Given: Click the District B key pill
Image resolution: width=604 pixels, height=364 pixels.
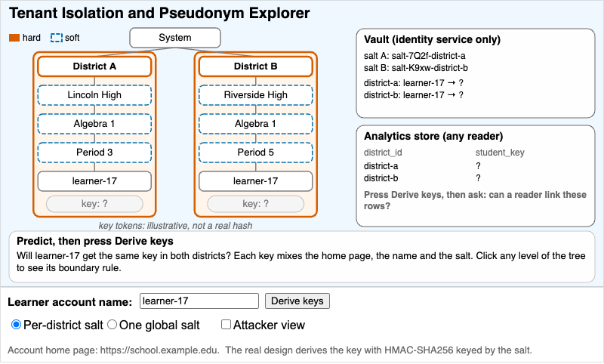Looking at the screenshot, I should tap(255, 204).
